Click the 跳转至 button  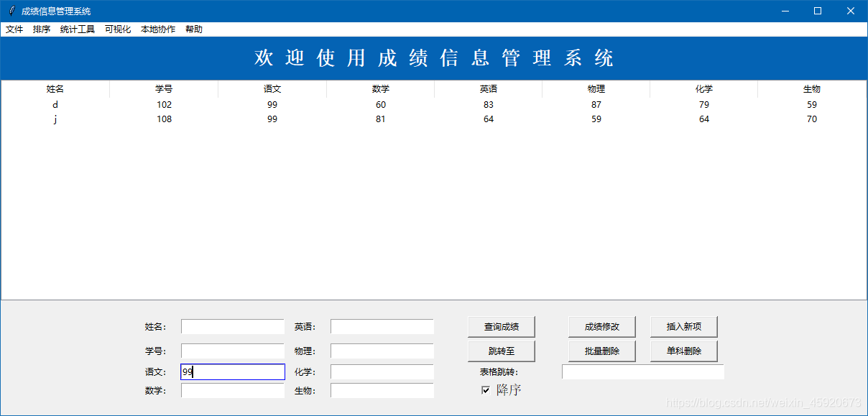point(501,351)
